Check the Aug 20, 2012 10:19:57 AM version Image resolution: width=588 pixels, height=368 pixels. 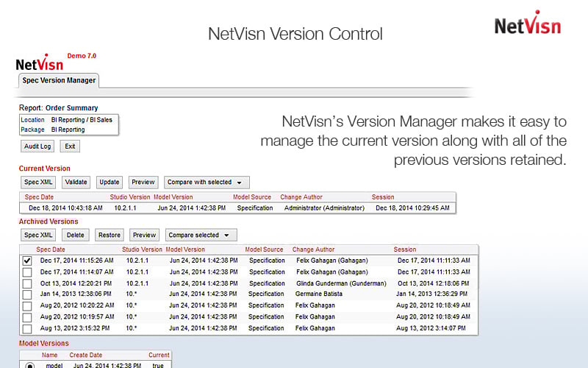click(27, 317)
